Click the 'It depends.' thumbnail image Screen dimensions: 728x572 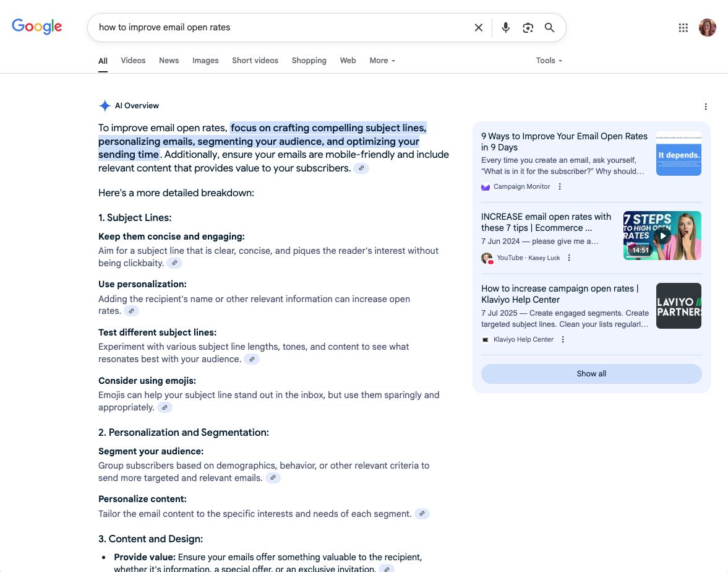(x=679, y=154)
